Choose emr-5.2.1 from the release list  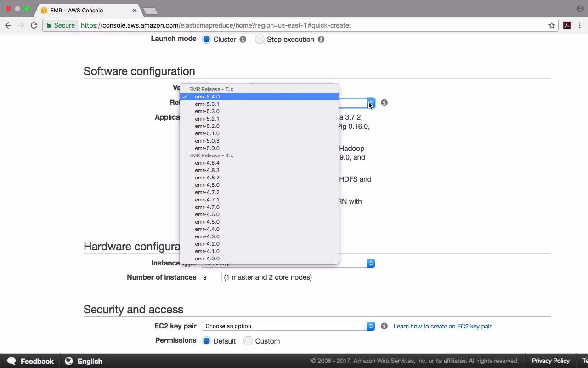click(259, 119)
